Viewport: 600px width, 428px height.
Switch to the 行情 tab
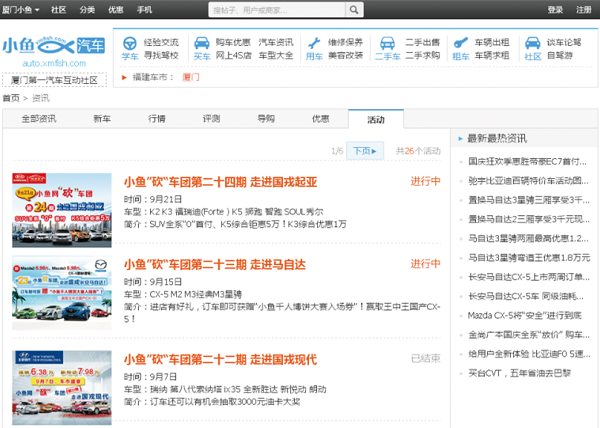tap(157, 119)
